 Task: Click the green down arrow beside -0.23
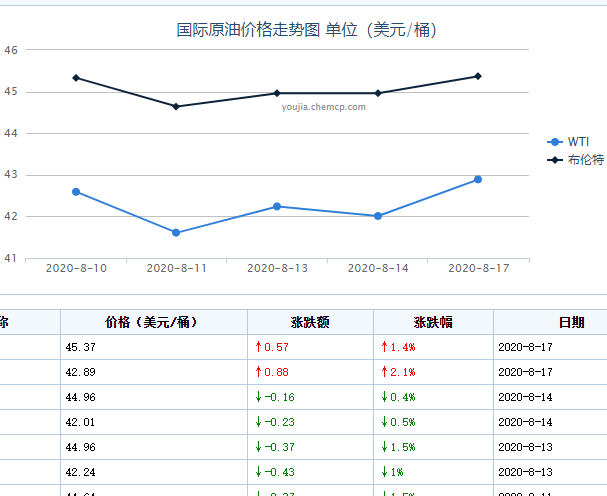pos(258,422)
